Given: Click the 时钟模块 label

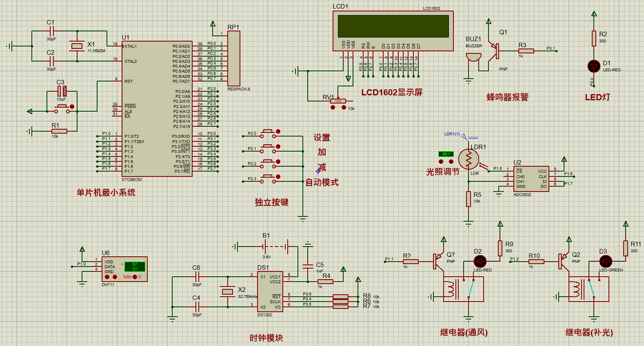Looking at the screenshot, I should tap(266, 338).
